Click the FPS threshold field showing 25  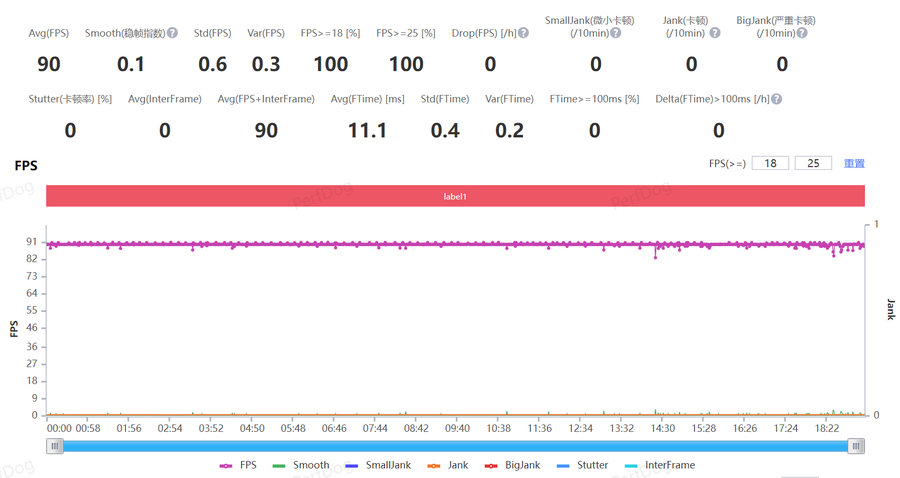point(813,163)
